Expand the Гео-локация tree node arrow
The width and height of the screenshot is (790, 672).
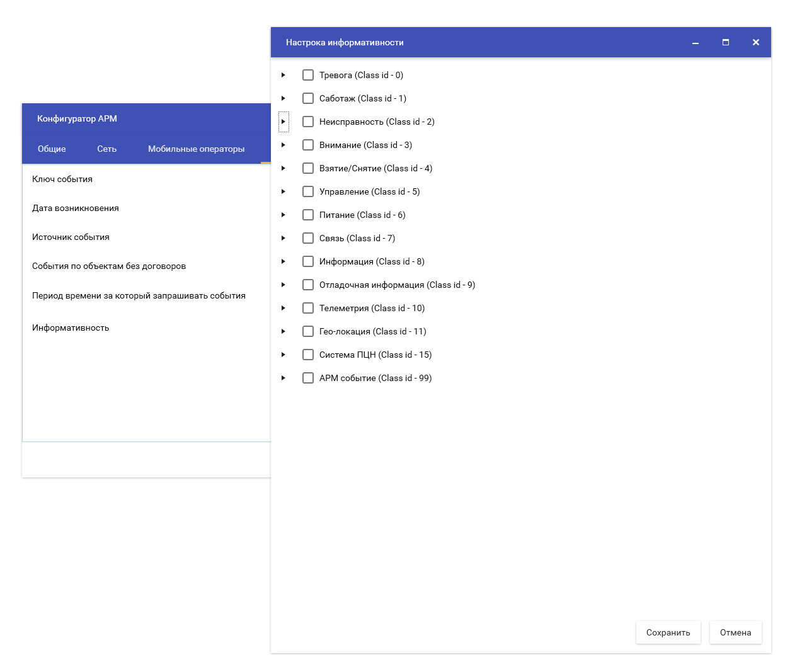coord(283,331)
